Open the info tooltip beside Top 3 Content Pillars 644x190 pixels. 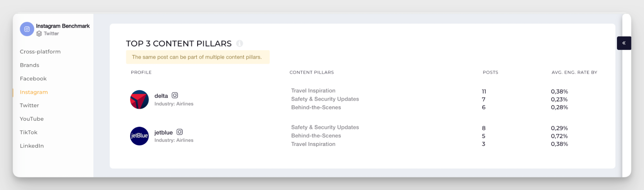[x=240, y=44]
